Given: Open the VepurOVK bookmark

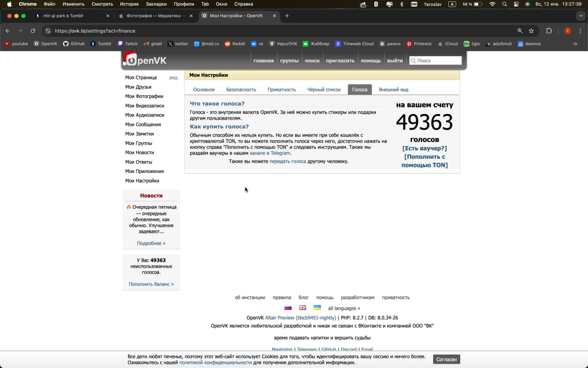Looking at the screenshot, I should tap(283, 44).
